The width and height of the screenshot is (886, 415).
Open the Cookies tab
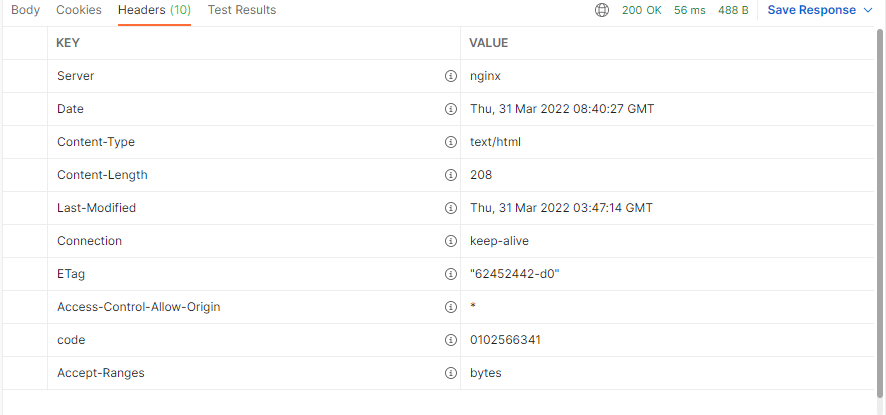(x=79, y=10)
